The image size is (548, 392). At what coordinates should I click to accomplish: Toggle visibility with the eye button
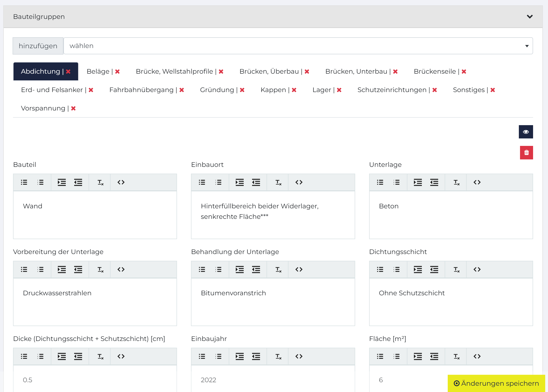[526, 132]
